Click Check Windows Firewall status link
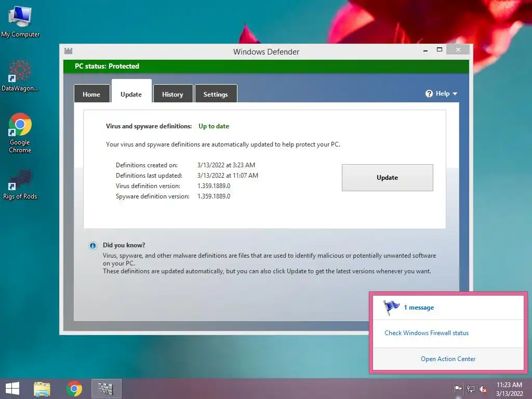Image resolution: width=532 pixels, height=399 pixels. pos(427,333)
